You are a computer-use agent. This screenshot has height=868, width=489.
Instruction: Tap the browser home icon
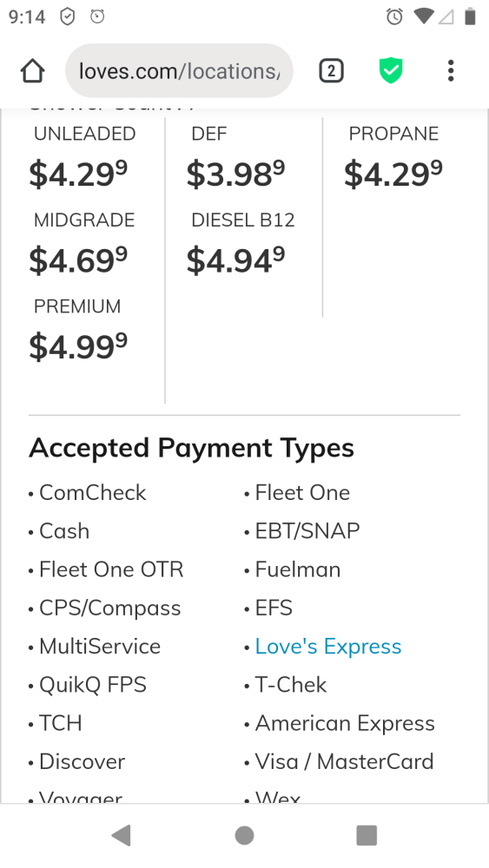(x=32, y=71)
